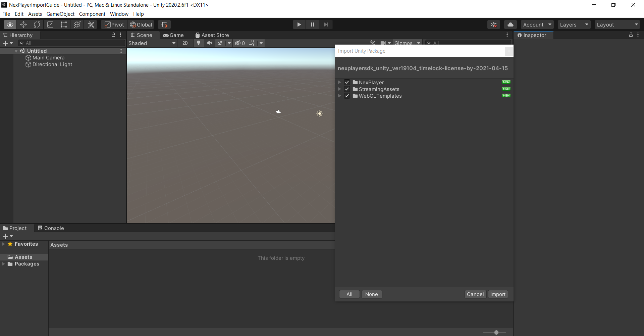Select Packages folder in Project
The width and height of the screenshot is (644, 336).
click(23, 264)
